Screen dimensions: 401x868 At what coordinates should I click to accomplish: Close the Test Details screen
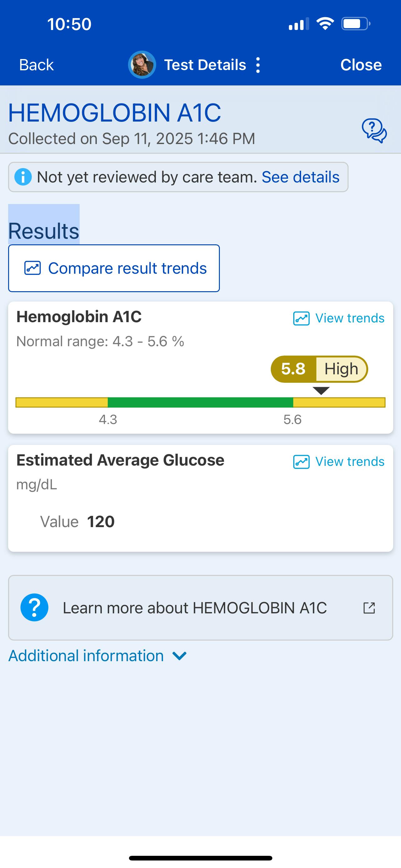point(361,65)
